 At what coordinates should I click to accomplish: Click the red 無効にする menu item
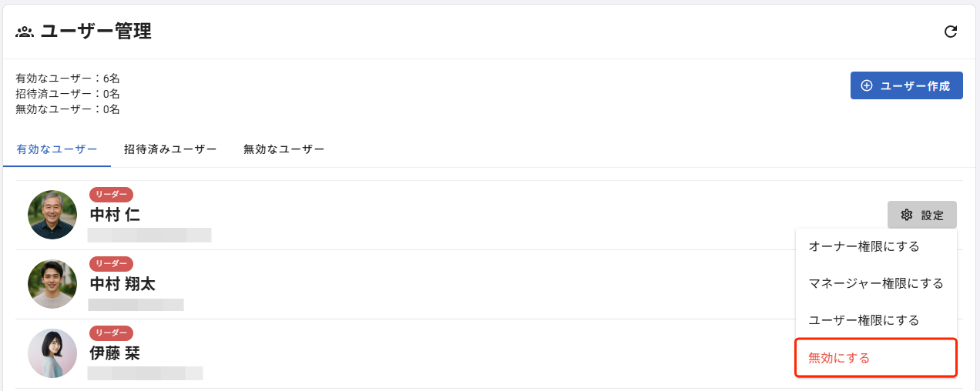coord(839,358)
